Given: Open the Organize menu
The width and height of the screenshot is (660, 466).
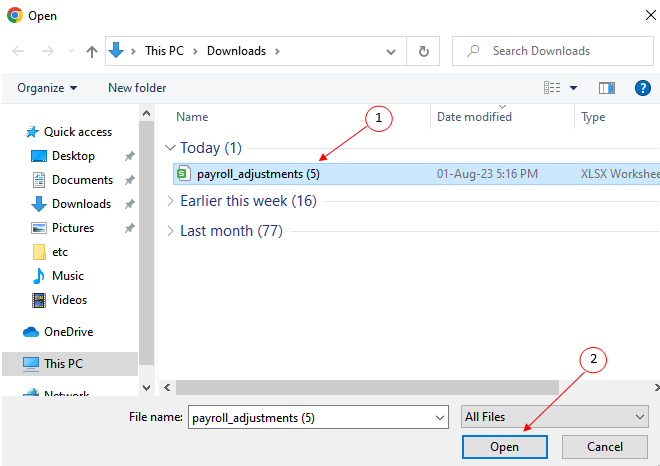Looking at the screenshot, I should (x=47, y=88).
